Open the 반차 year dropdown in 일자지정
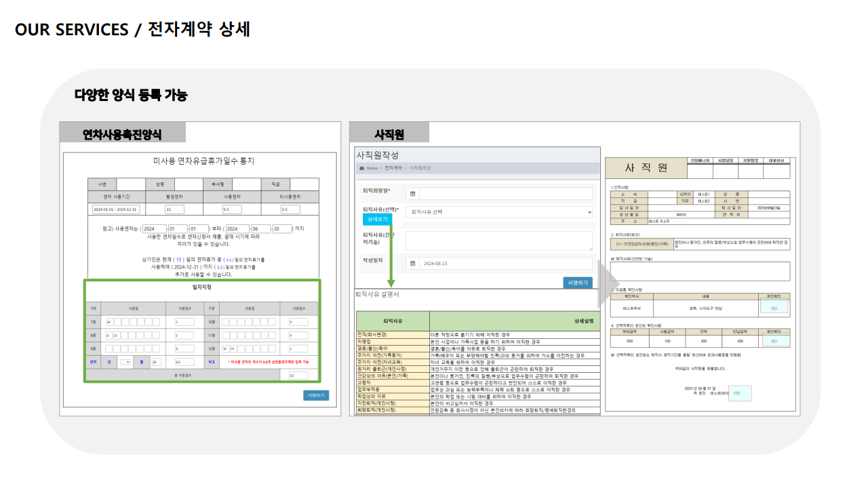Image resolution: width=868 pixels, height=488 pixels. [x=125, y=362]
